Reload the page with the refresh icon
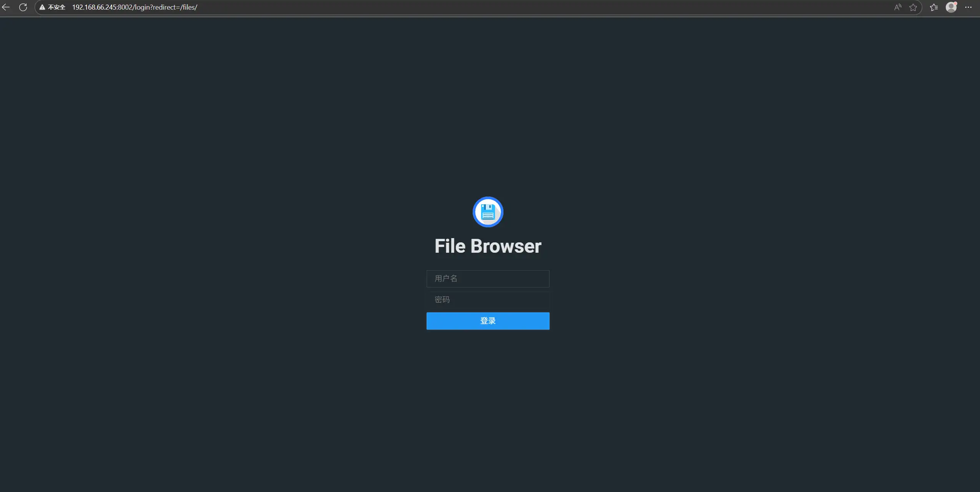Screen dimensions: 980x492 23,7
